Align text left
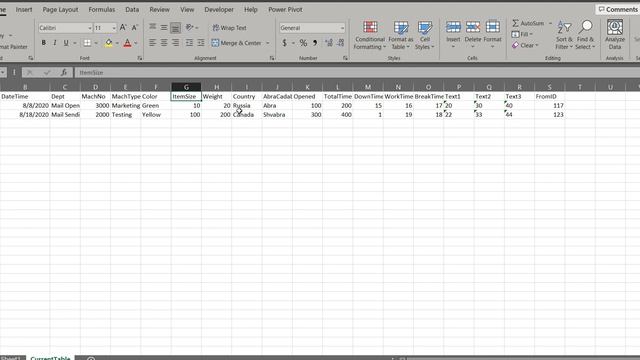Viewport: 640px width, 360px height. click(x=152, y=43)
